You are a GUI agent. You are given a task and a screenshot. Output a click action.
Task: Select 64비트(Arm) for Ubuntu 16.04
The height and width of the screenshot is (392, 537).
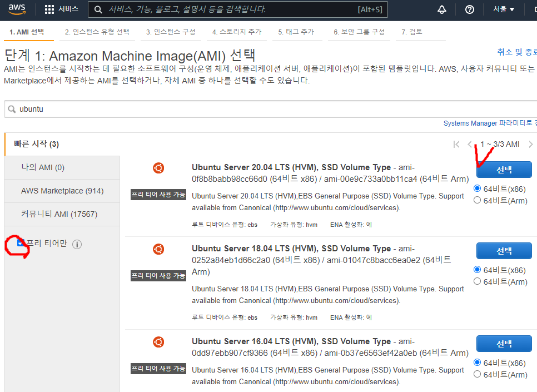coord(477,374)
